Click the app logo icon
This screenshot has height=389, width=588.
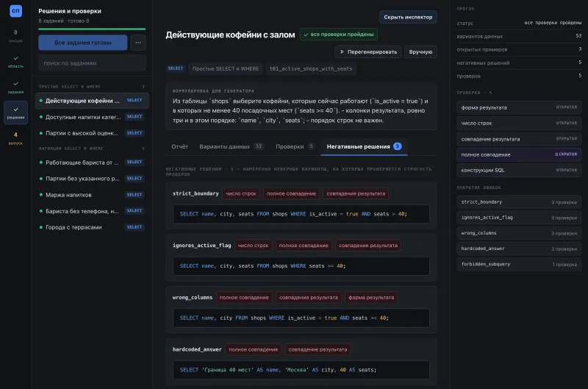[x=15, y=10]
